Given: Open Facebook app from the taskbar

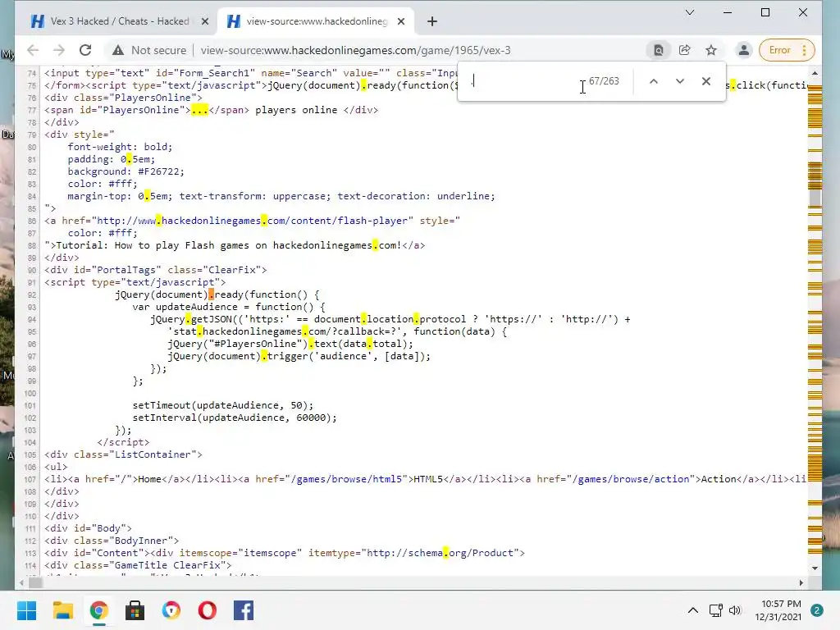Looking at the screenshot, I should coord(244,610).
